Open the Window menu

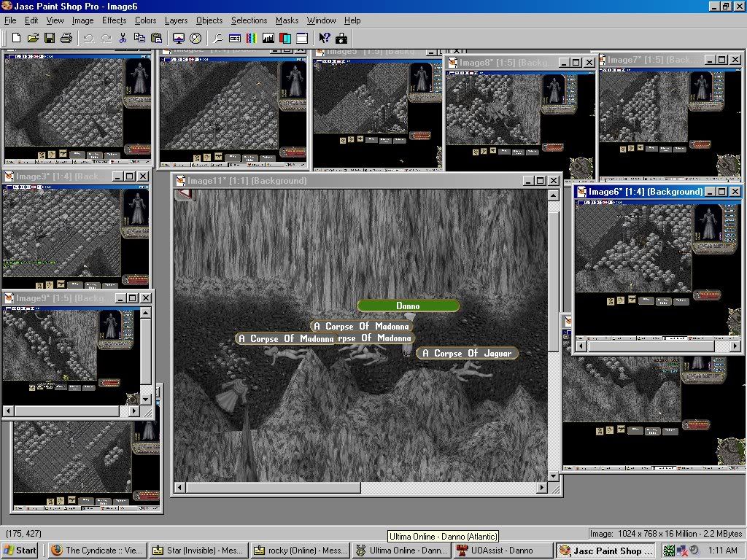pos(321,20)
